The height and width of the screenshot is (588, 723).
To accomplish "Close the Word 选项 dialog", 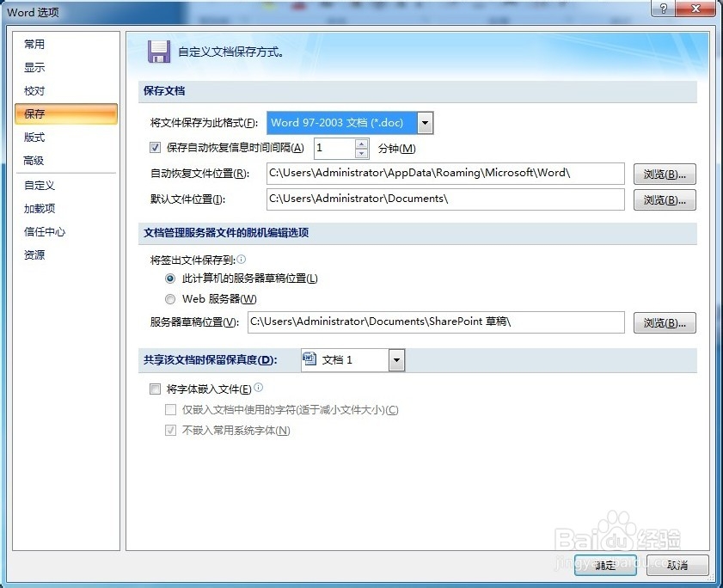I will coord(696,9).
